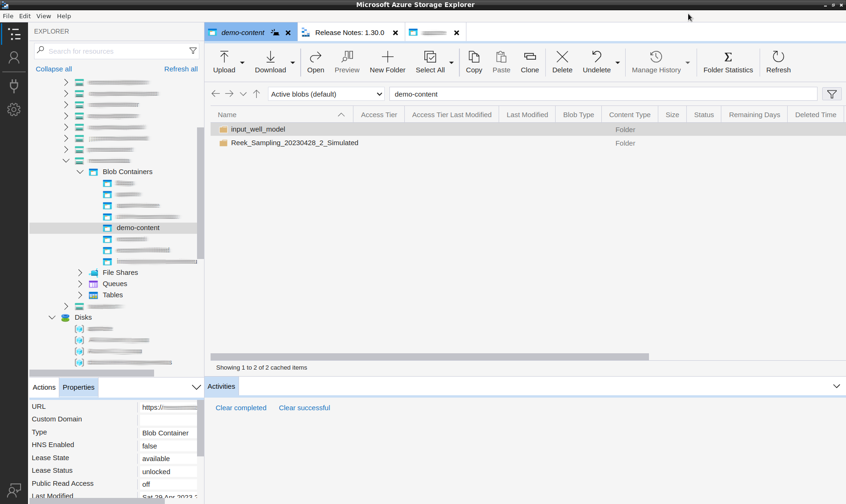Collapse the Activities panel with its chevron
The height and width of the screenshot is (504, 846).
coord(837,386)
